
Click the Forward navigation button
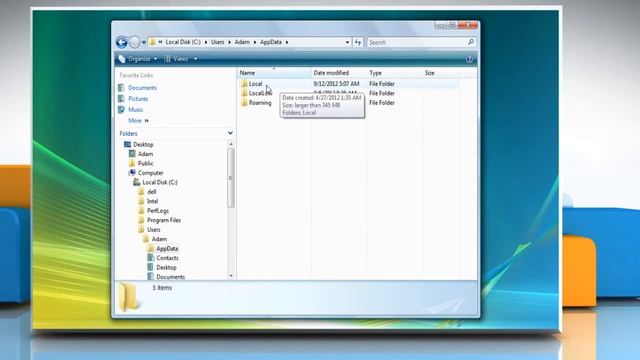(x=134, y=42)
